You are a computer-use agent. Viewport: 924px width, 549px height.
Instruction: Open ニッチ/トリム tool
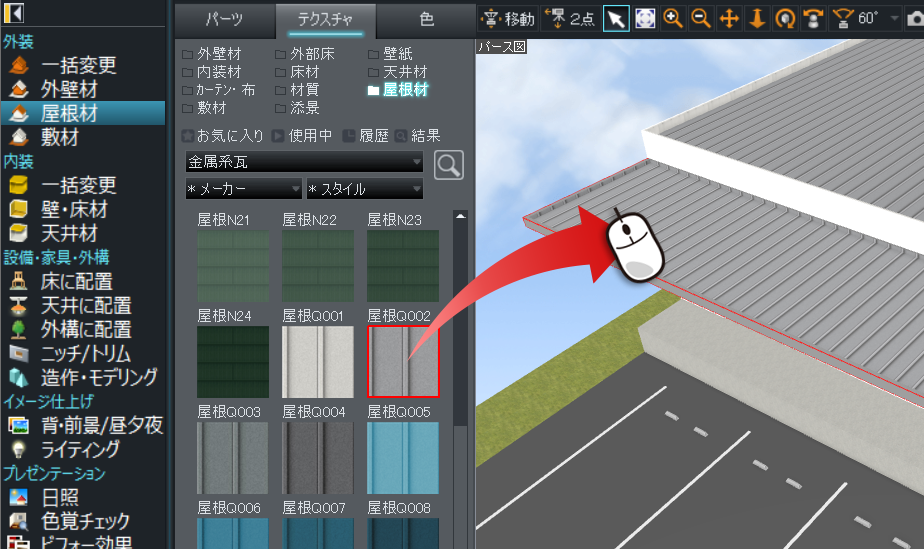tap(82, 353)
